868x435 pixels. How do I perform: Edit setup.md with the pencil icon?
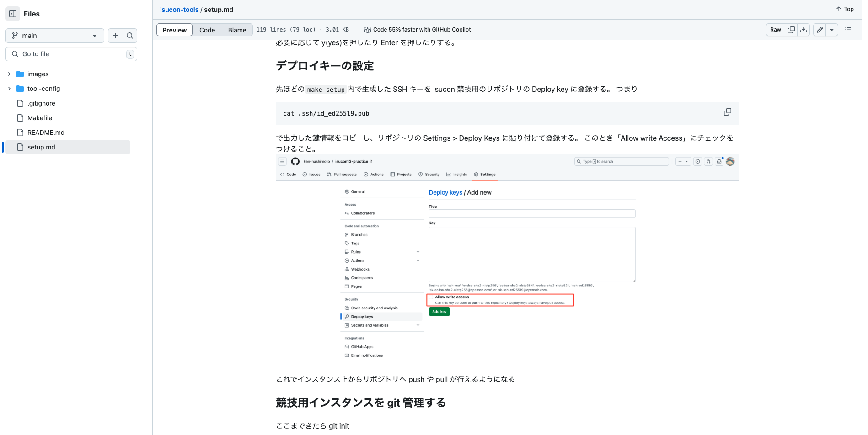click(820, 29)
